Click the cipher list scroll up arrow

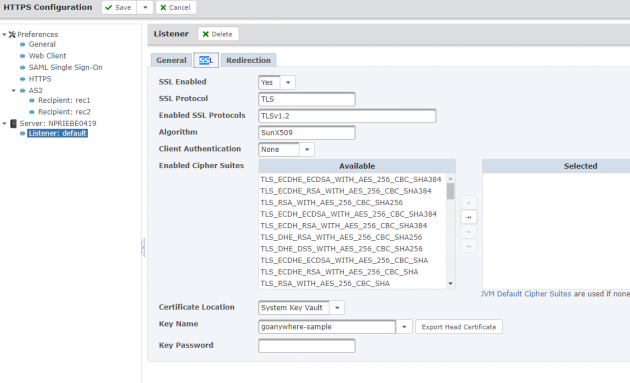[450, 178]
